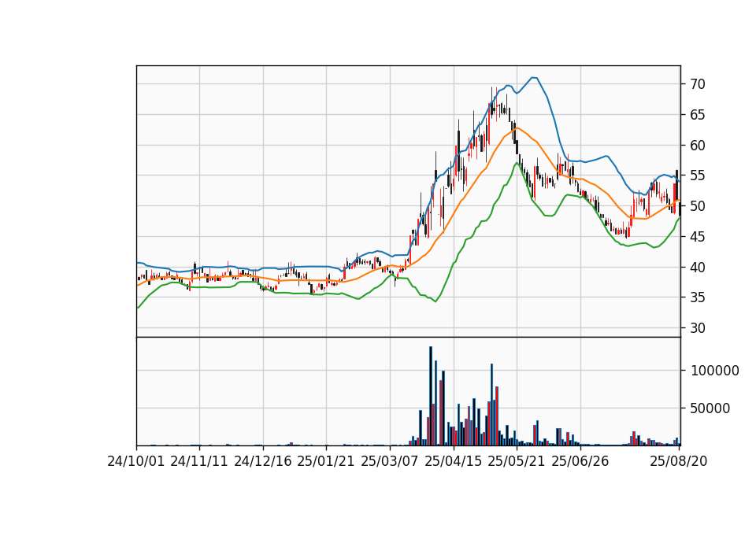Viewport: 756px width, 543px height.
Task: Click the 30 price axis label
Action: [698, 328]
